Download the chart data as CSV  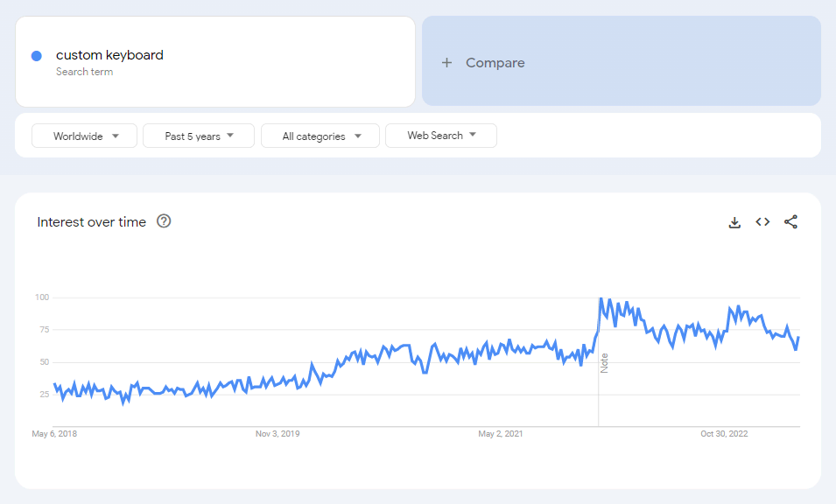coord(734,222)
